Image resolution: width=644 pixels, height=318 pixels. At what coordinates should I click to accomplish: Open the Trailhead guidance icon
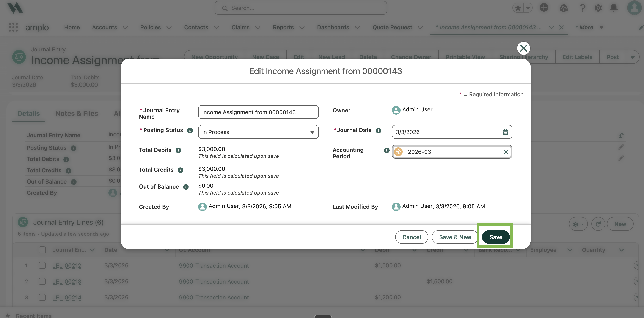point(563,8)
